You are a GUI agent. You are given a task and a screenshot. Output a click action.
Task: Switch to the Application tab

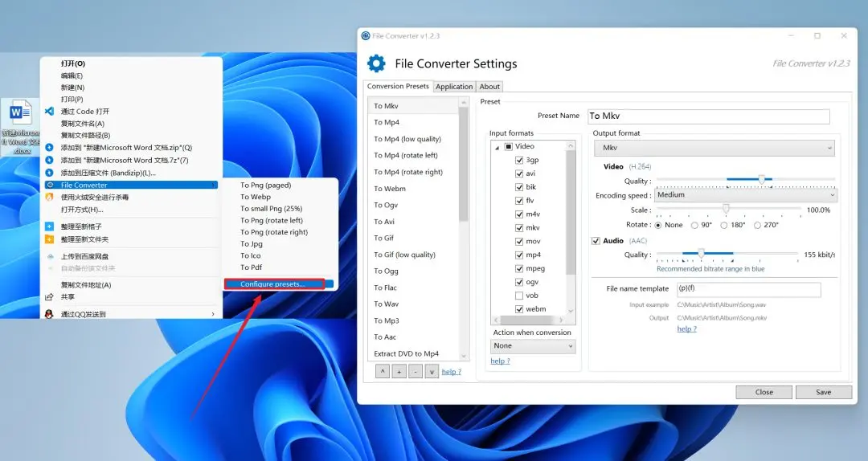[454, 86]
